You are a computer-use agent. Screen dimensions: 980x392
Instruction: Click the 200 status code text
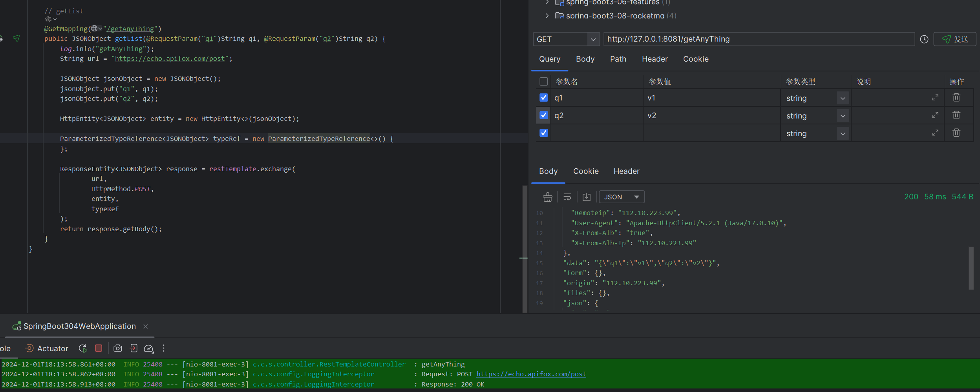pyautogui.click(x=911, y=197)
